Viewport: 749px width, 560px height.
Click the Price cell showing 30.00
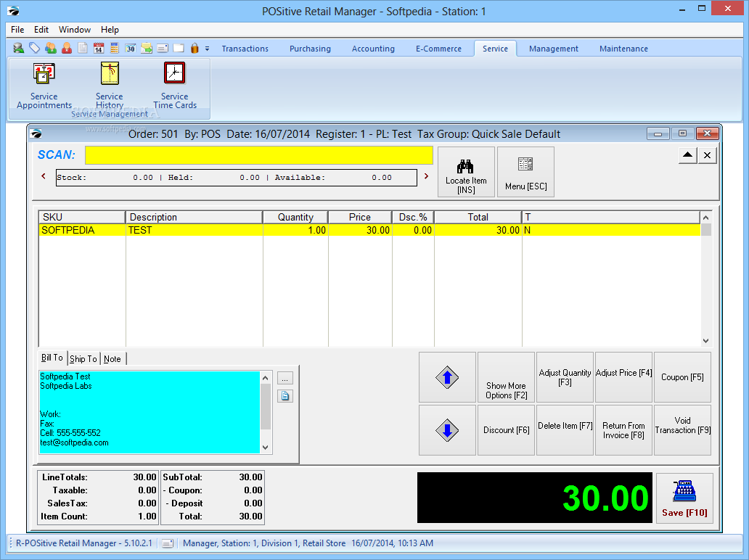360,230
